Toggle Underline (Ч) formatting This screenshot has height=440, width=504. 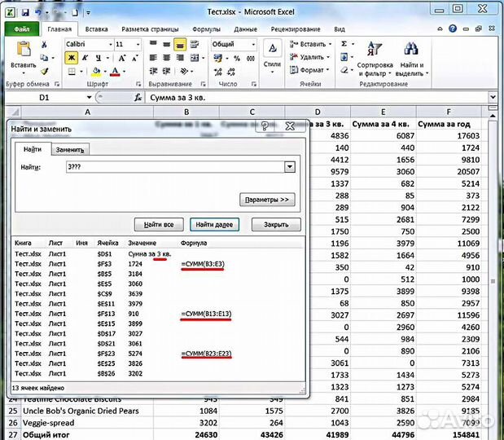(x=99, y=58)
